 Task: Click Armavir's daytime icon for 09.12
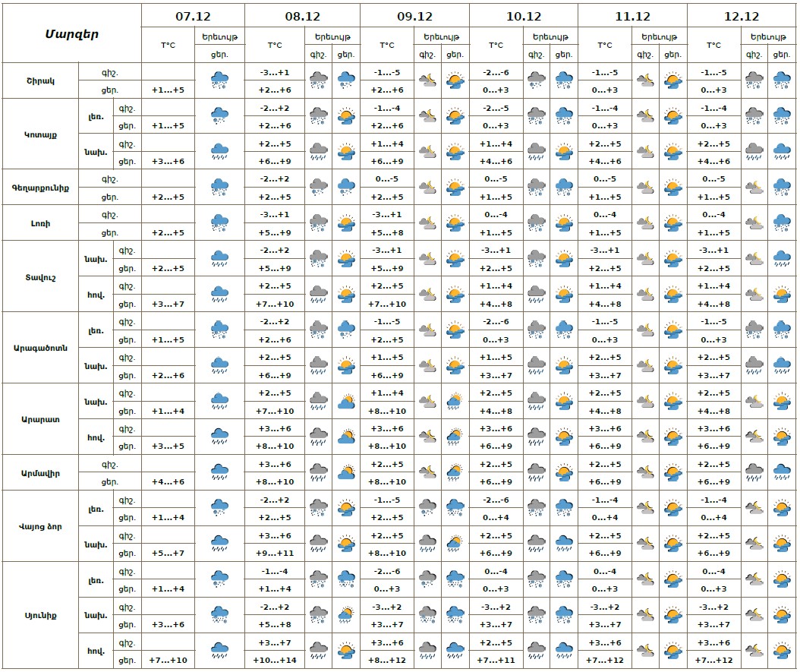click(x=455, y=472)
